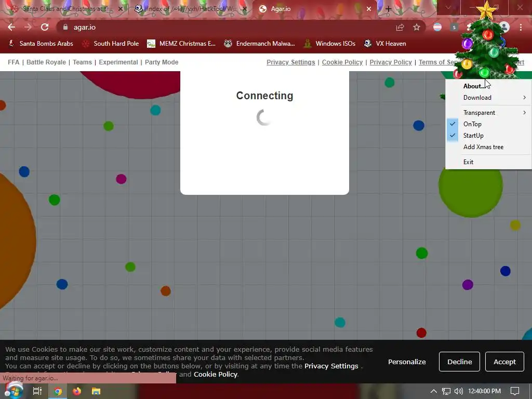Open volume control in tray
The image size is (532, 399).
pos(458,391)
